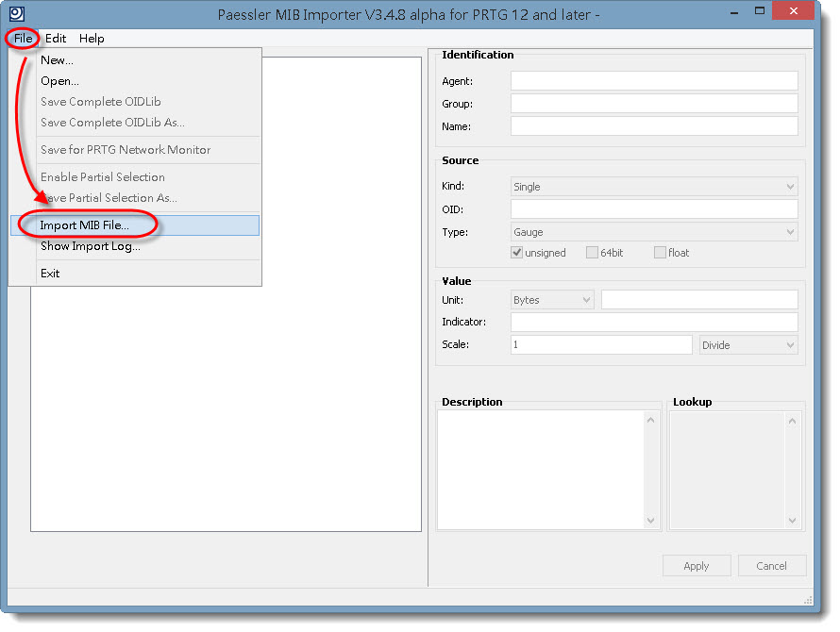The height and width of the screenshot is (632, 840).
Task: Click the OID input field
Action: click(654, 209)
